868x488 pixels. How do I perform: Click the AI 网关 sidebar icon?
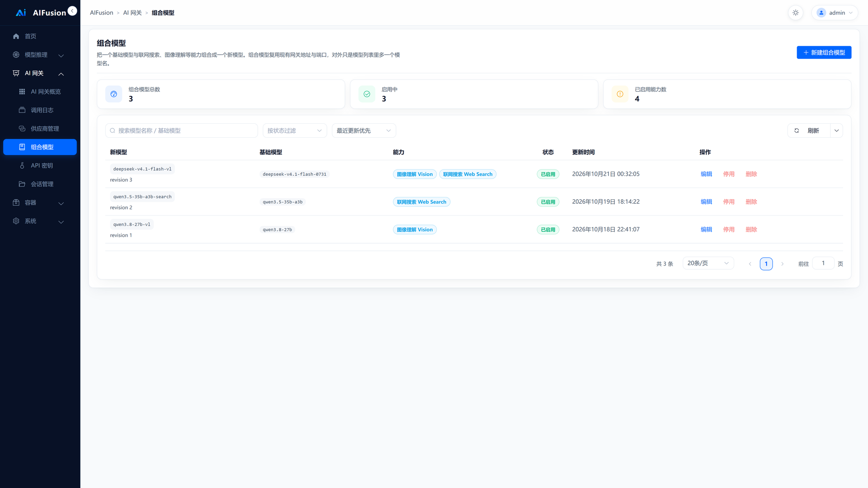16,73
